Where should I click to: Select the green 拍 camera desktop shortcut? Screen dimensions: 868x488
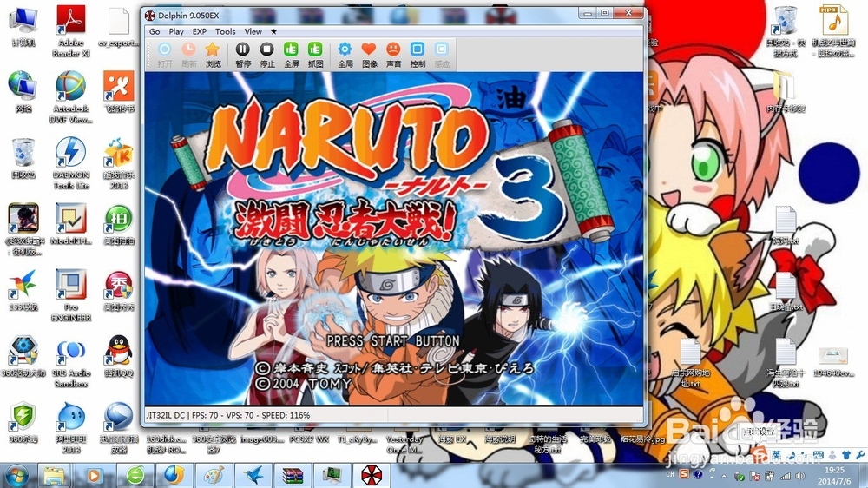pos(118,224)
